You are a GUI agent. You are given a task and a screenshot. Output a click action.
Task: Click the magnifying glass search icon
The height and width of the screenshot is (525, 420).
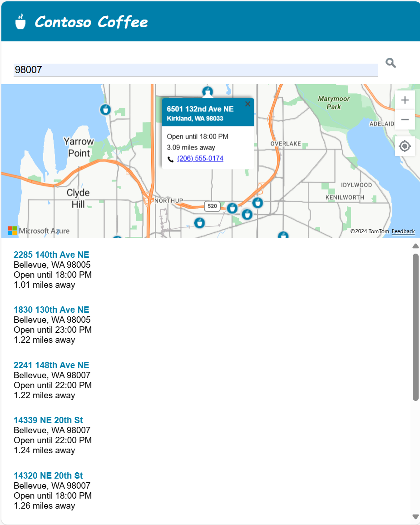pos(390,63)
